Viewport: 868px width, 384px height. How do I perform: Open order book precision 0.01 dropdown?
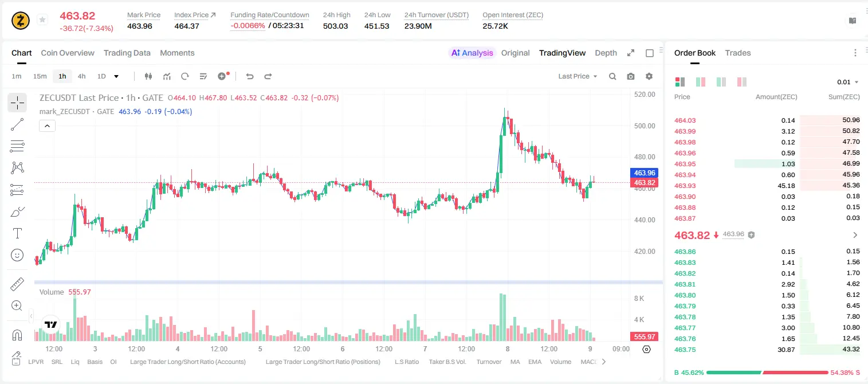pyautogui.click(x=847, y=82)
